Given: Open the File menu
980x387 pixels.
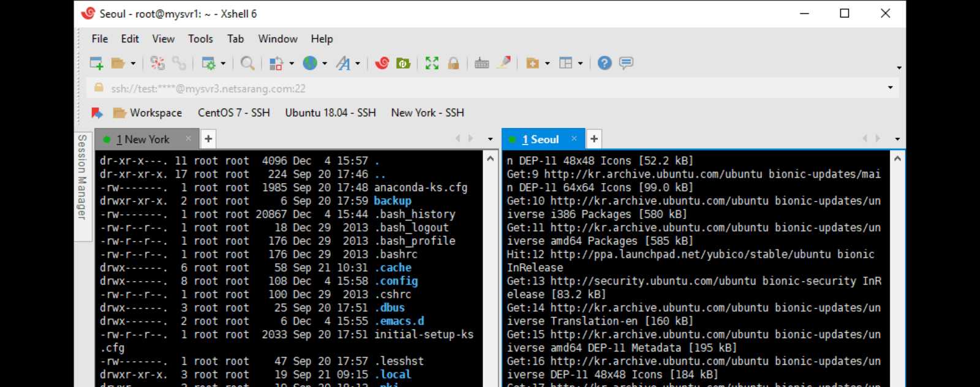Looking at the screenshot, I should 100,39.
